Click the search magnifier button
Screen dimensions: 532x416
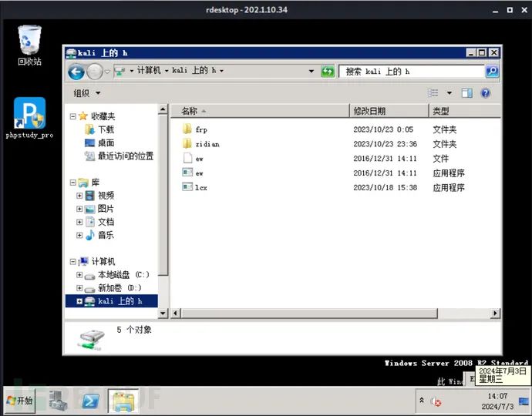click(492, 71)
